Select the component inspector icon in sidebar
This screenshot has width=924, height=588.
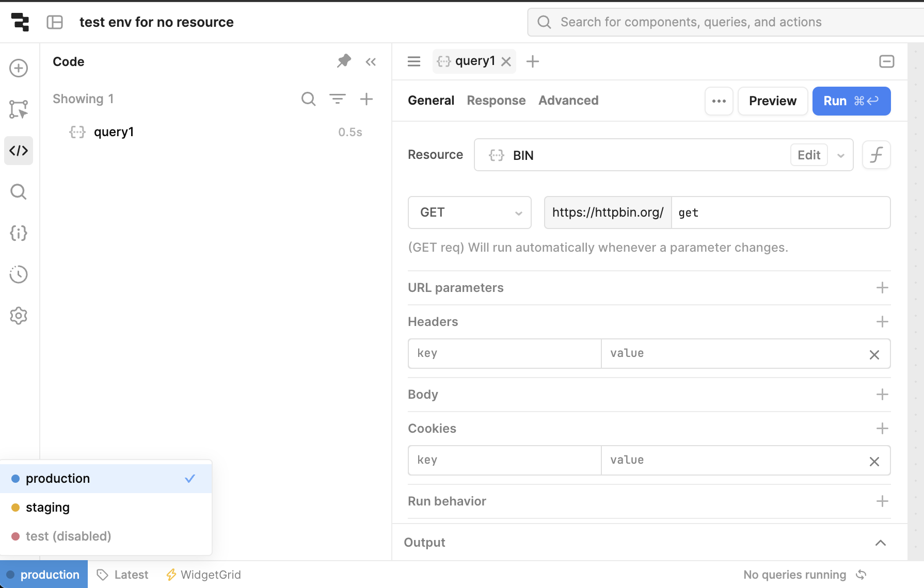click(x=19, y=109)
